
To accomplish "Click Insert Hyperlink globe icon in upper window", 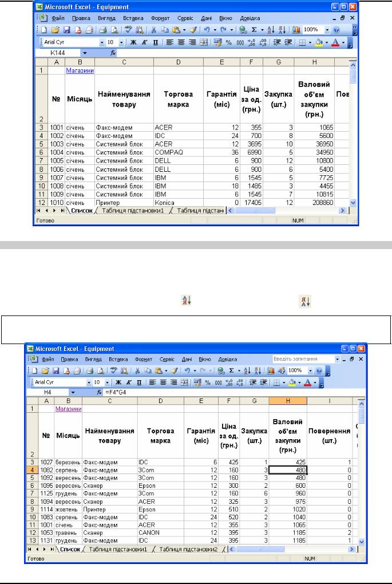I will (243, 29).
